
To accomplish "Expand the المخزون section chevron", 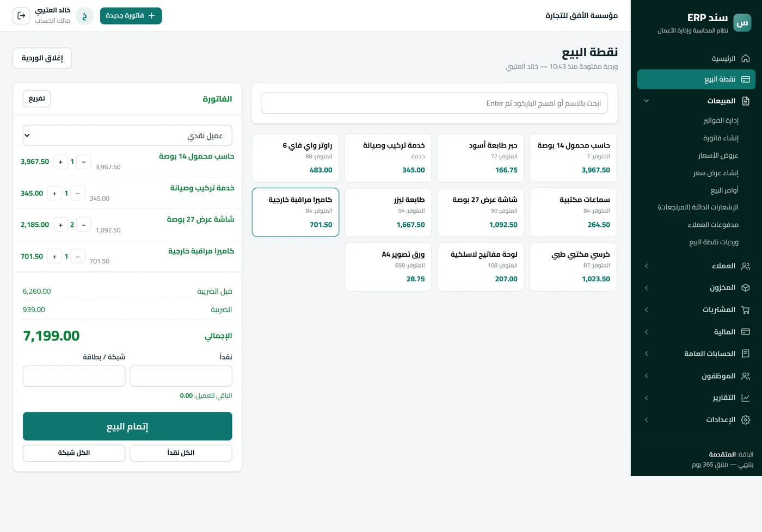I will [x=646, y=288].
